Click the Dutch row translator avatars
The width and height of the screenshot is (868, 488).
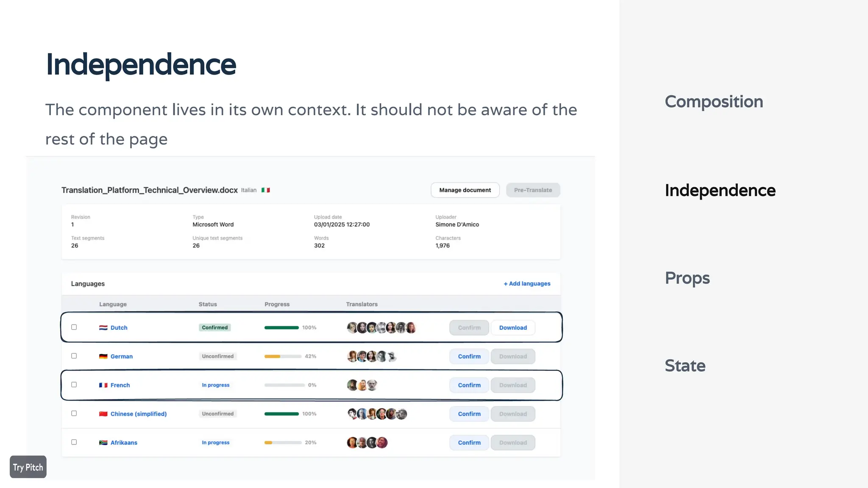[x=381, y=327]
